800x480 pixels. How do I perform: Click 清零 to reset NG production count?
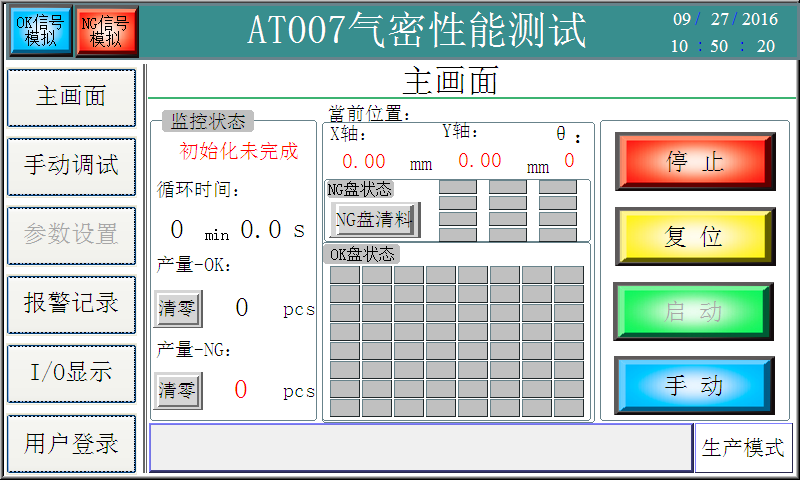(x=178, y=390)
